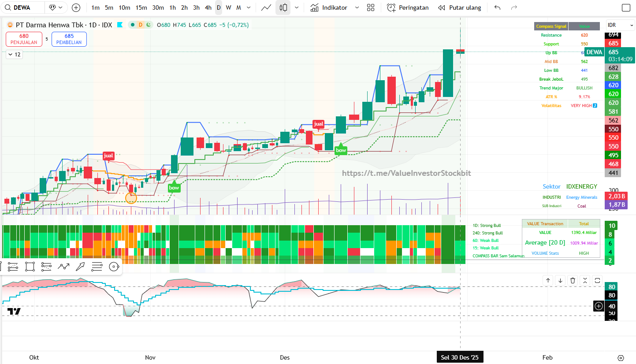The width and height of the screenshot is (636, 364).
Task: Delete the pane with the trash icon
Action: [573, 280]
